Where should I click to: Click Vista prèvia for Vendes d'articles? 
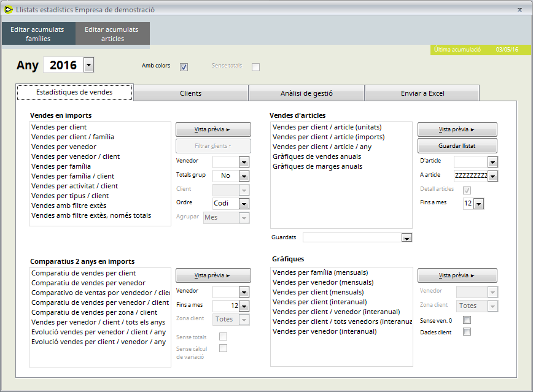point(457,129)
